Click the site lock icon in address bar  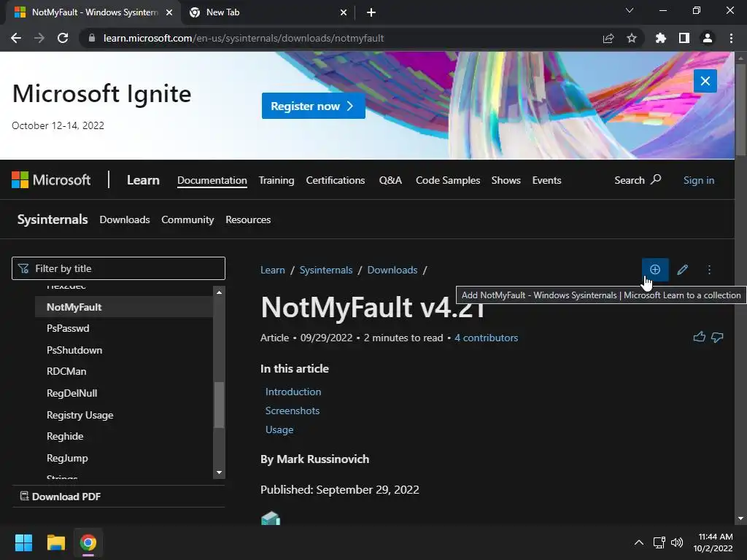click(92, 38)
